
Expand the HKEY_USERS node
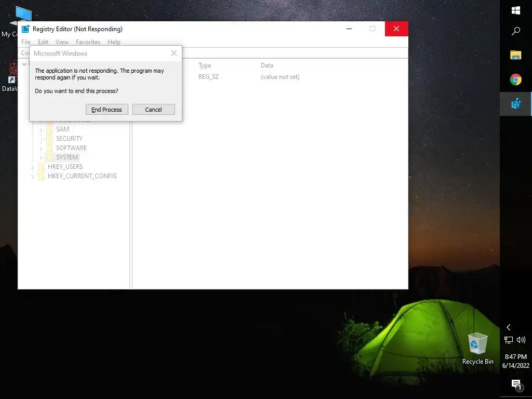pos(33,167)
